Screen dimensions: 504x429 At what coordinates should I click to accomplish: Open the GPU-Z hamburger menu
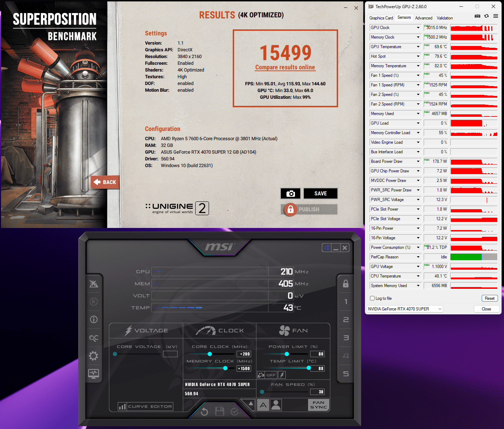click(x=496, y=16)
